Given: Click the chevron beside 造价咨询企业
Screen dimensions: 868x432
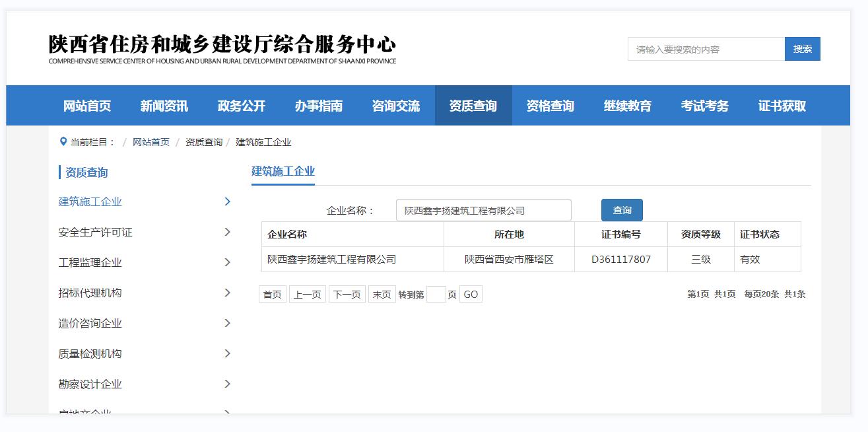Looking at the screenshot, I should coord(227,323).
